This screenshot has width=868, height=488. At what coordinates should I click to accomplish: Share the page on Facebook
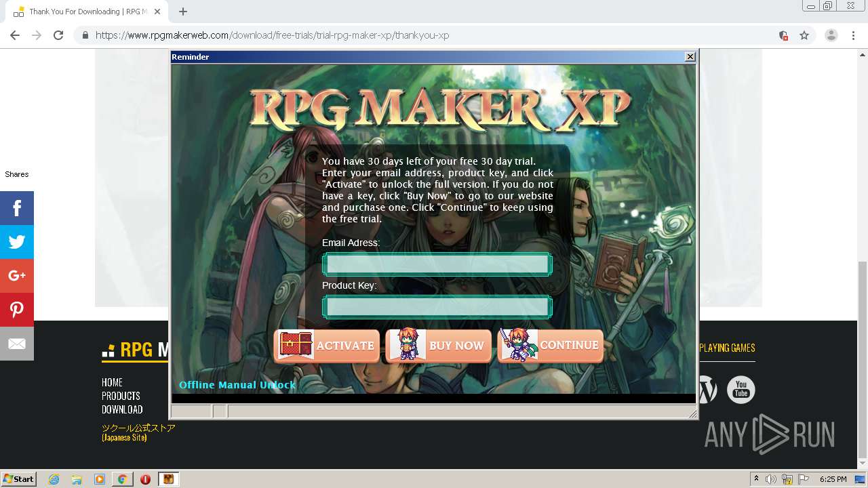(17, 208)
